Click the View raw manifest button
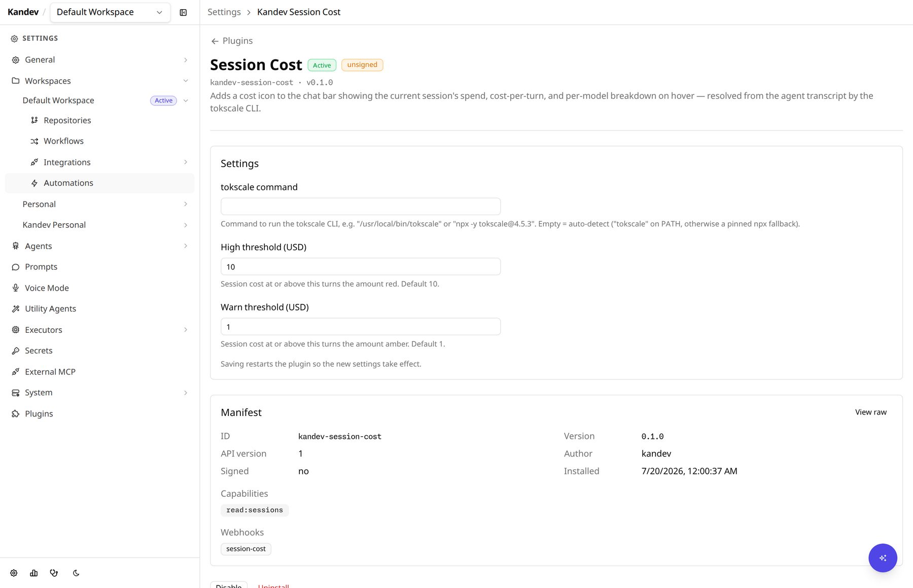913x588 pixels. pos(870,412)
